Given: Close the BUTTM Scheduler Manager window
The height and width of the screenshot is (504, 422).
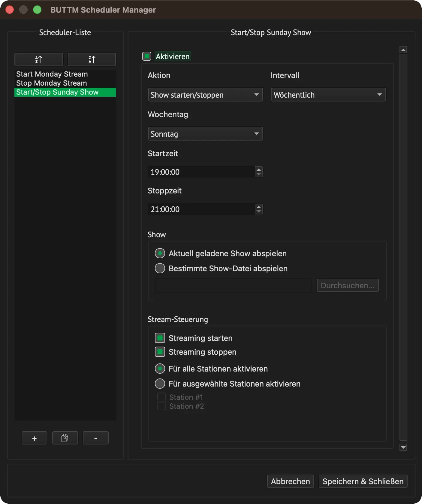Looking at the screenshot, I should pyautogui.click(x=10, y=10).
